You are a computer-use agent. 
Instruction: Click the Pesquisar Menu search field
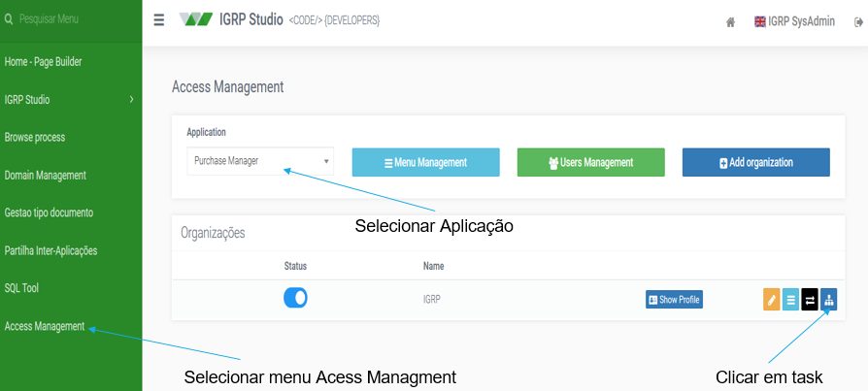point(72,19)
